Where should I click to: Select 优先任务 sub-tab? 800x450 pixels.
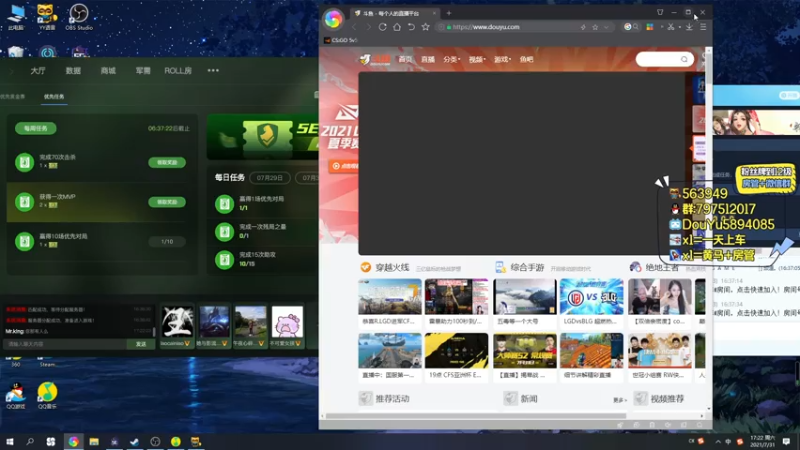pyautogui.click(x=54, y=96)
